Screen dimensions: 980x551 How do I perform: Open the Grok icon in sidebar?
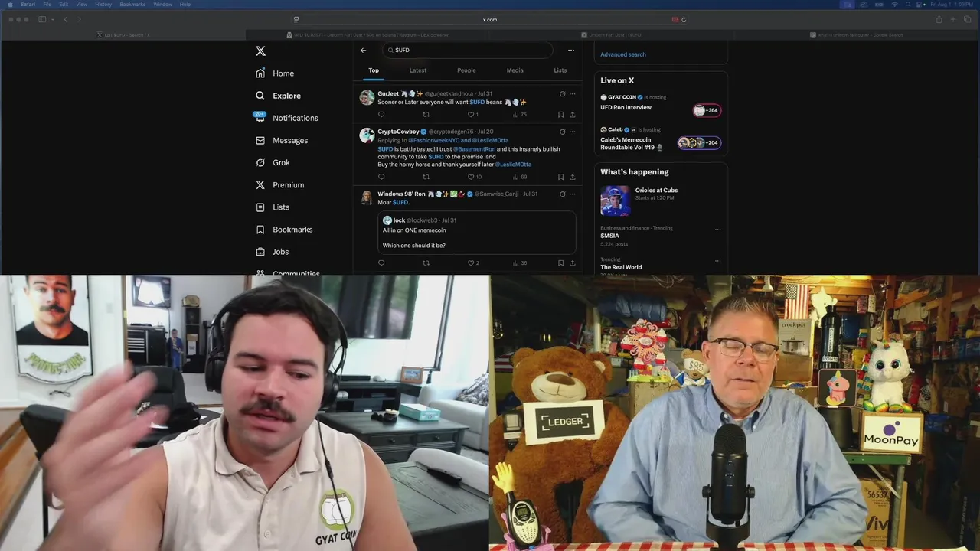click(260, 162)
